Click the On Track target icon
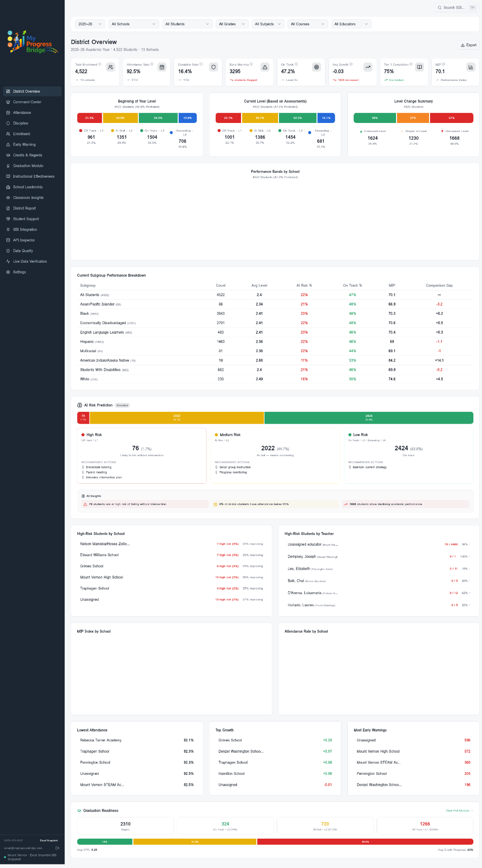 coord(317,67)
